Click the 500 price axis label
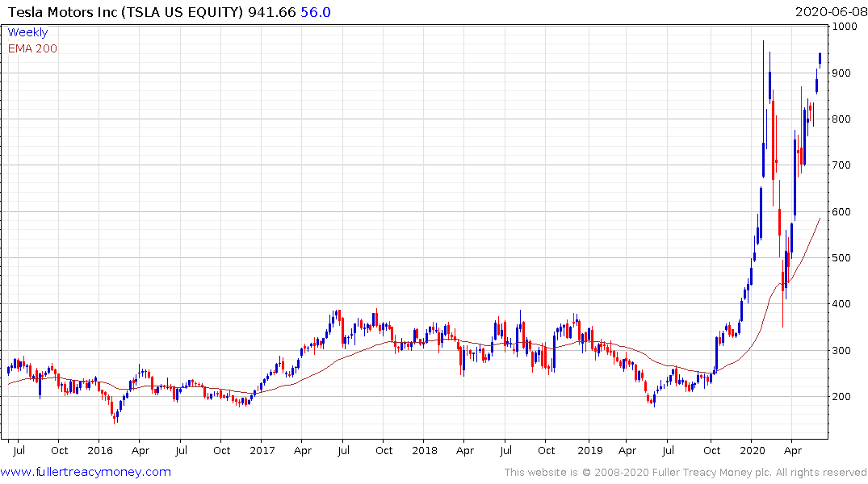 coord(841,258)
